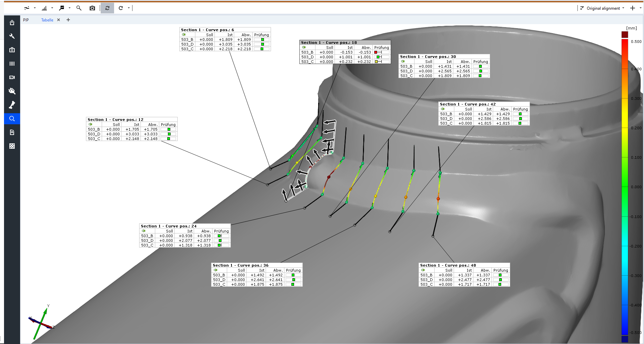Expand the label flag toolbar icon dropdown arrow
The height and width of the screenshot is (344, 644).
click(69, 8)
